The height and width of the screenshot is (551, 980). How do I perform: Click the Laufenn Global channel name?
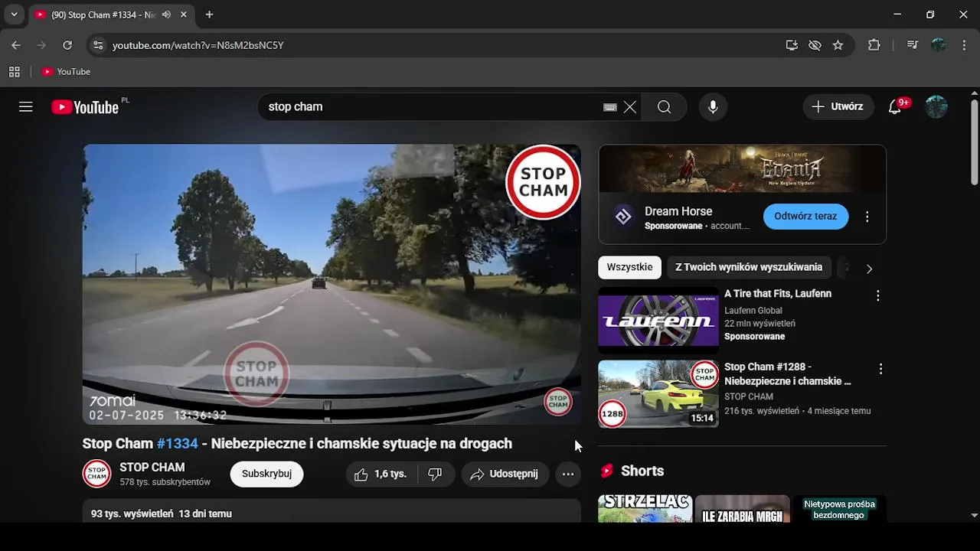click(x=753, y=311)
